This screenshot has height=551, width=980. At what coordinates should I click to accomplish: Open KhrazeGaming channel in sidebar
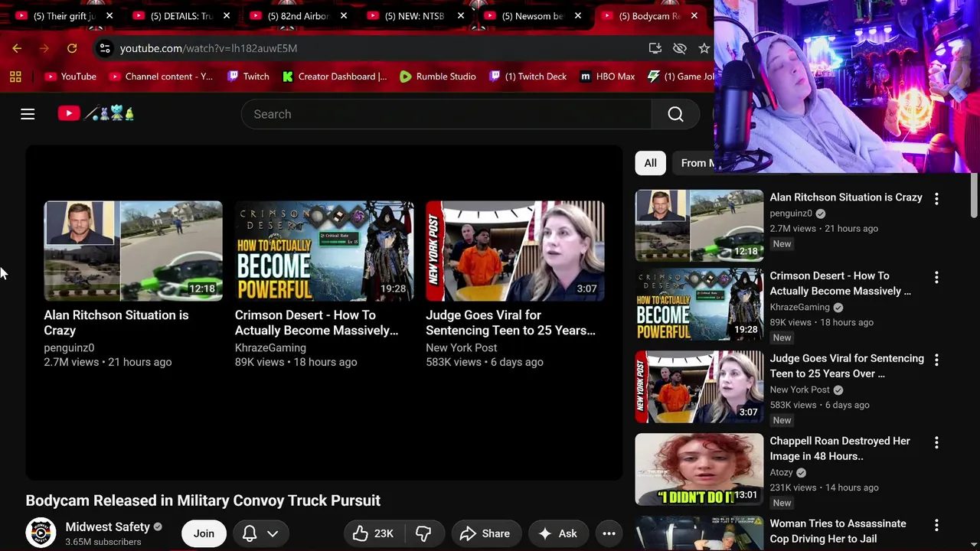[800, 307]
